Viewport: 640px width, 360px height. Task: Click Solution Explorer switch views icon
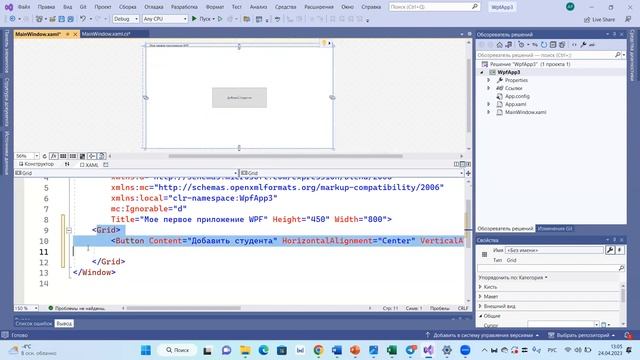point(509,44)
